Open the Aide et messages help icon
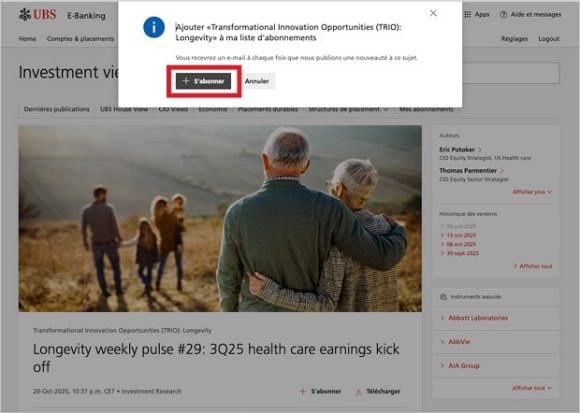The width and height of the screenshot is (580, 413). coord(503,14)
